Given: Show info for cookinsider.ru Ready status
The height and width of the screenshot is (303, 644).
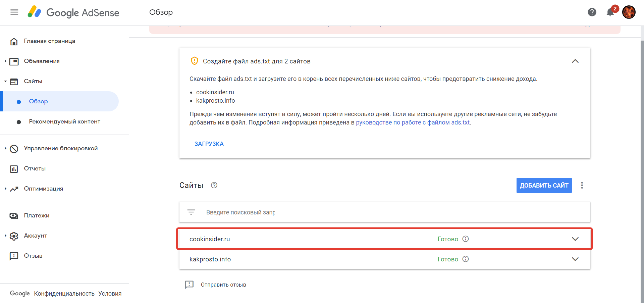Looking at the screenshot, I should click(x=466, y=239).
